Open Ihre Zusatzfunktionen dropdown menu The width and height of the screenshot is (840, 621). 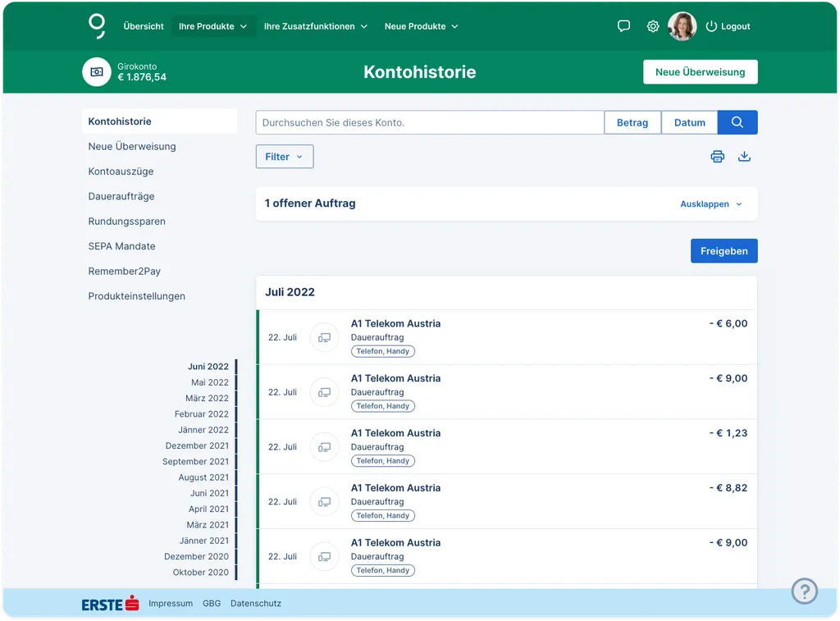pyautogui.click(x=316, y=26)
